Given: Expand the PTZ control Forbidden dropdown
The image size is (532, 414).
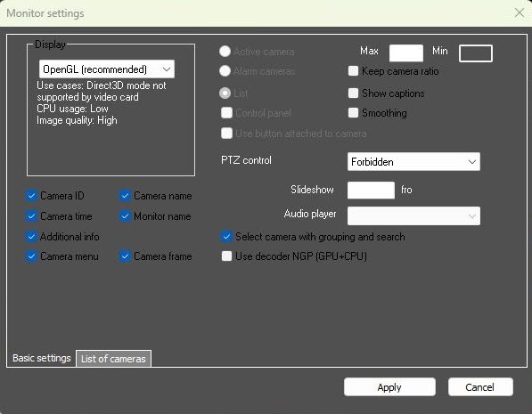Looking at the screenshot, I should tap(413, 162).
